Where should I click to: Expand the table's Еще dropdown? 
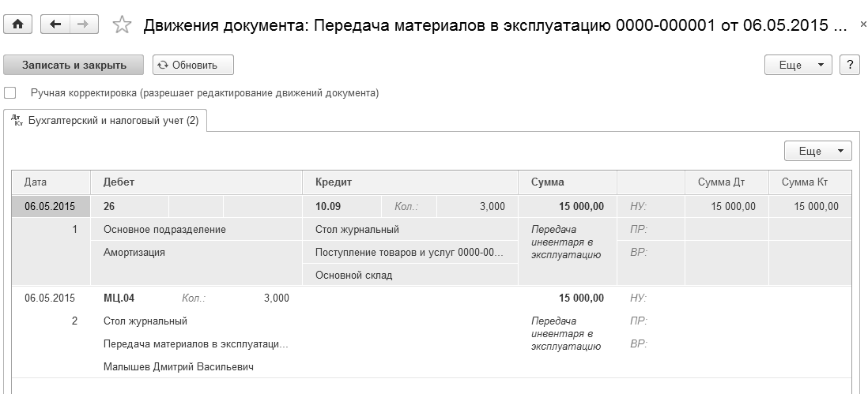pyautogui.click(x=817, y=151)
